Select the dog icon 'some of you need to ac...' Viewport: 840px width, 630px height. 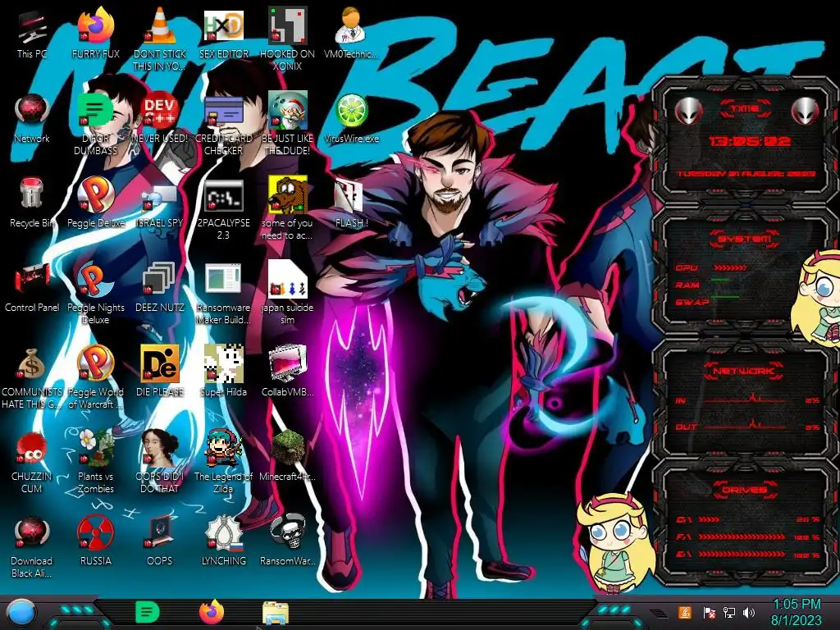pos(287,209)
